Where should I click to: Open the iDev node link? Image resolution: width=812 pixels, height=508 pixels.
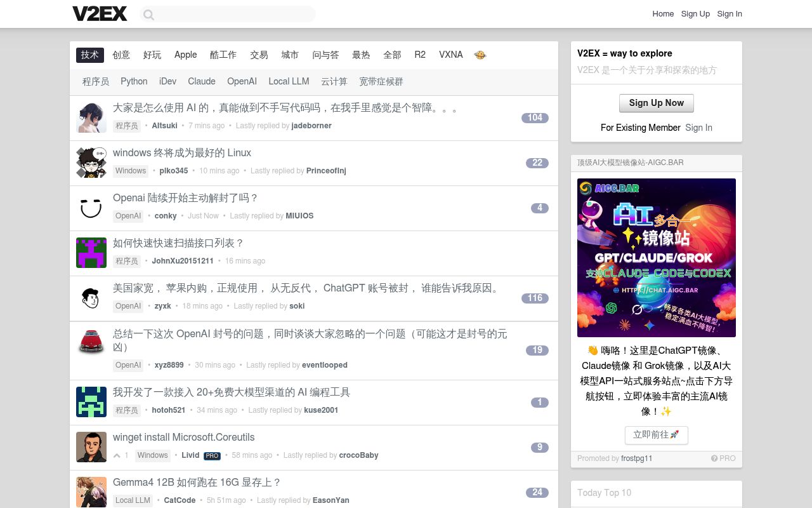point(167,81)
